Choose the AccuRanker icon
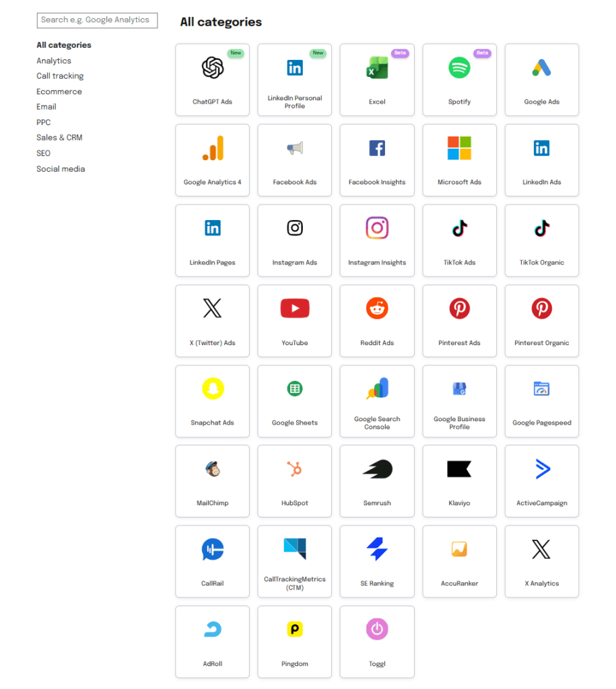 tap(459, 549)
